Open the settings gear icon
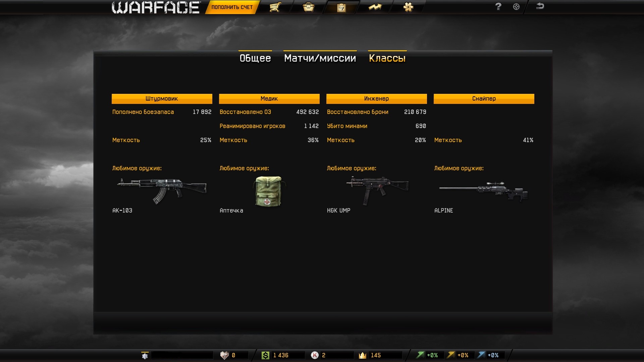This screenshot has width=644, height=362. tap(516, 7)
